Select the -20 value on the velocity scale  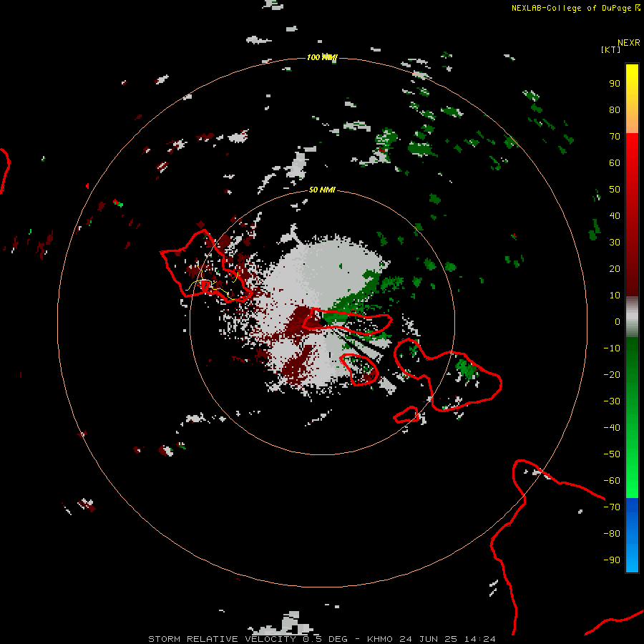(612, 375)
